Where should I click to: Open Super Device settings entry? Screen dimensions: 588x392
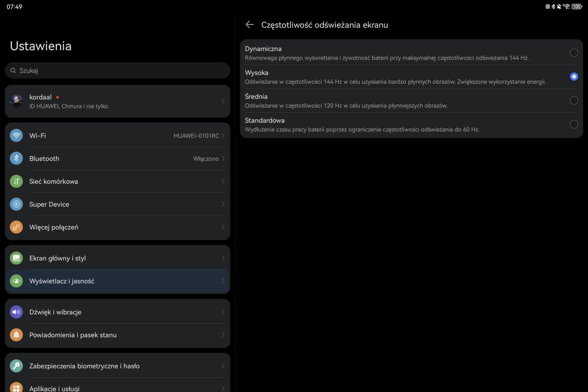click(x=118, y=204)
